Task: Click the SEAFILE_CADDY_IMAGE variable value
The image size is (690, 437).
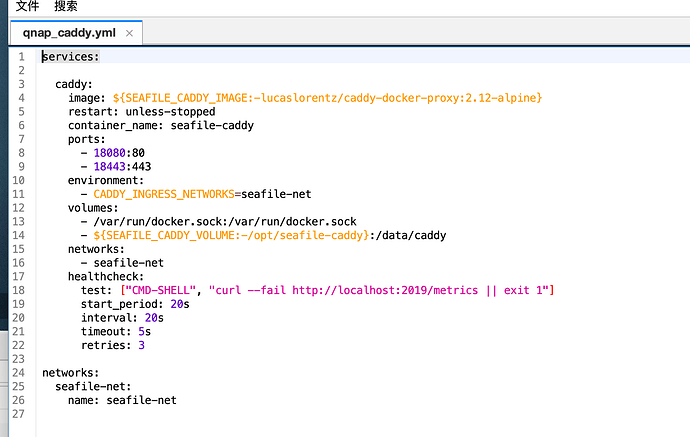Action: click(x=327, y=98)
